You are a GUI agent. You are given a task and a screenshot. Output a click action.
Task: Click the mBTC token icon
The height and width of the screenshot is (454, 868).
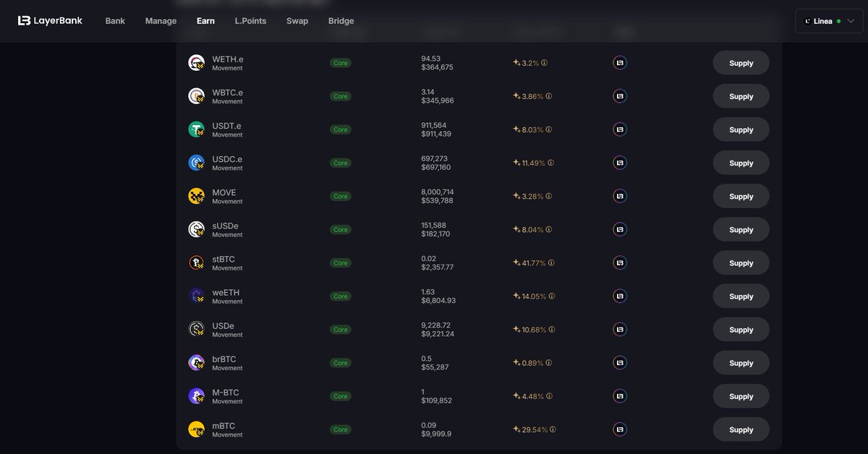click(x=196, y=429)
